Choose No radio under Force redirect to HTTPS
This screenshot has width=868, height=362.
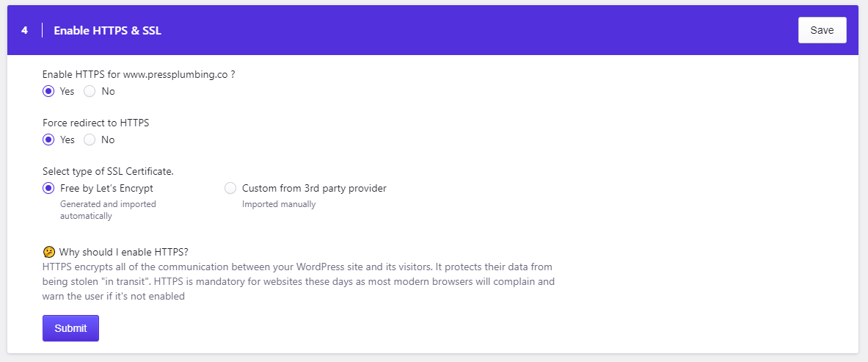[x=90, y=140]
